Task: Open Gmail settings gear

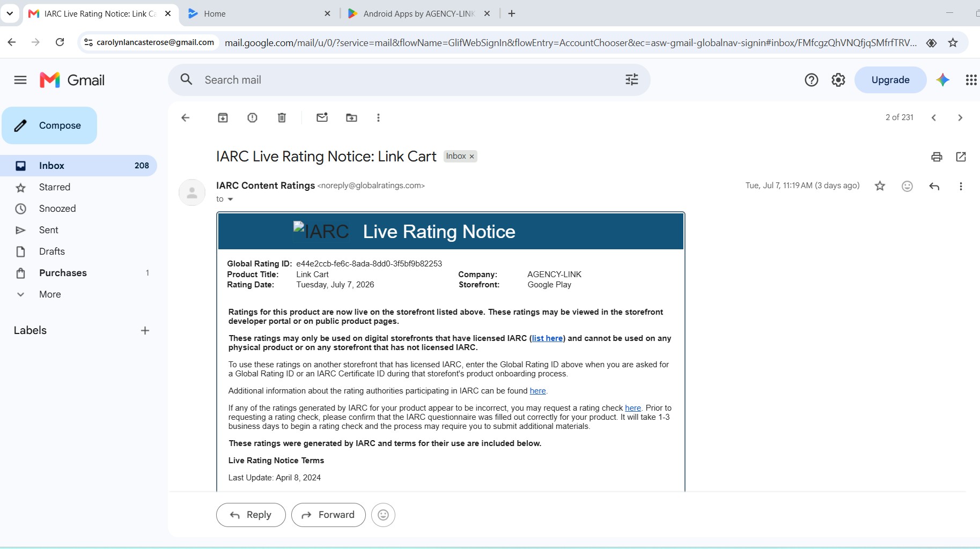Action: (x=838, y=80)
